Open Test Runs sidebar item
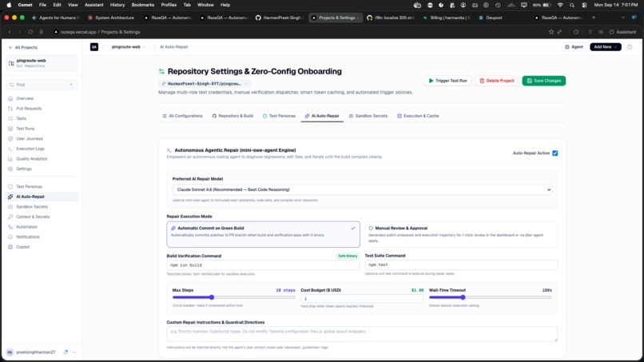 click(x=25, y=129)
